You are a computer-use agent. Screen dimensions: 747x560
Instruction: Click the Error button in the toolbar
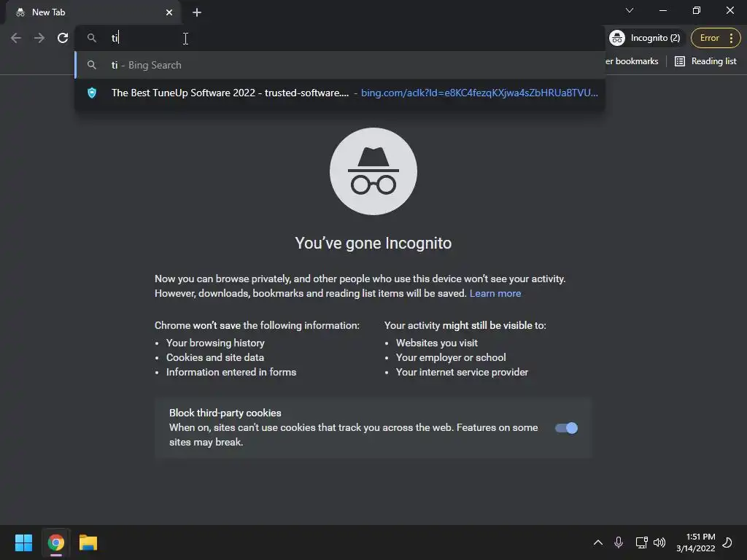(709, 38)
